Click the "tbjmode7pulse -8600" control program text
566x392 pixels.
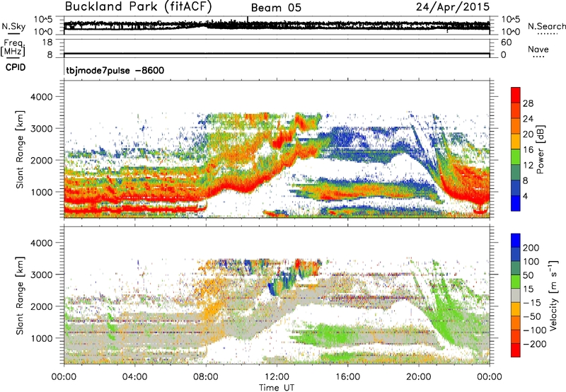click(115, 70)
